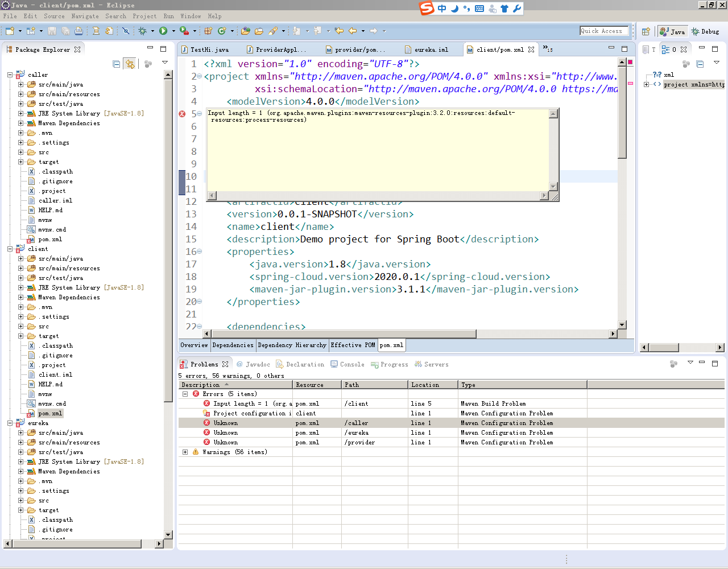Switch to eureka.iml editor tab
Screen dimensions: 728x569
[426, 50]
